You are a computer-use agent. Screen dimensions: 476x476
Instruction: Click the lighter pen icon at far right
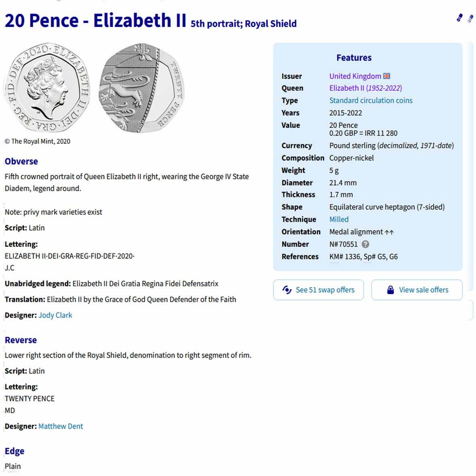(470, 18)
